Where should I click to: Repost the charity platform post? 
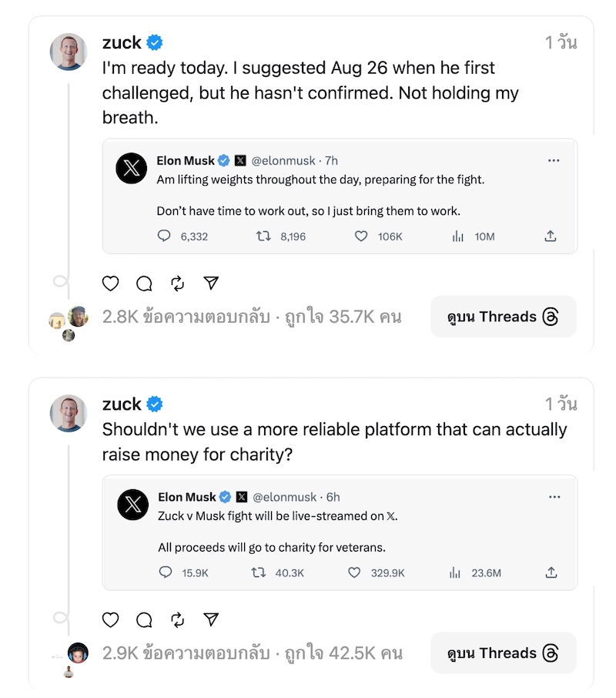pyautogui.click(x=178, y=620)
